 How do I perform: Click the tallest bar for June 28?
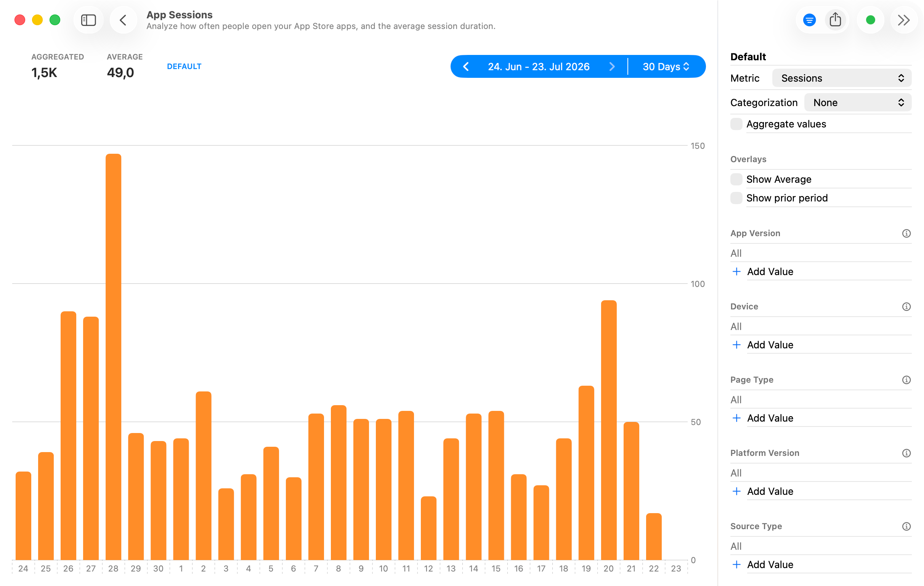113,357
